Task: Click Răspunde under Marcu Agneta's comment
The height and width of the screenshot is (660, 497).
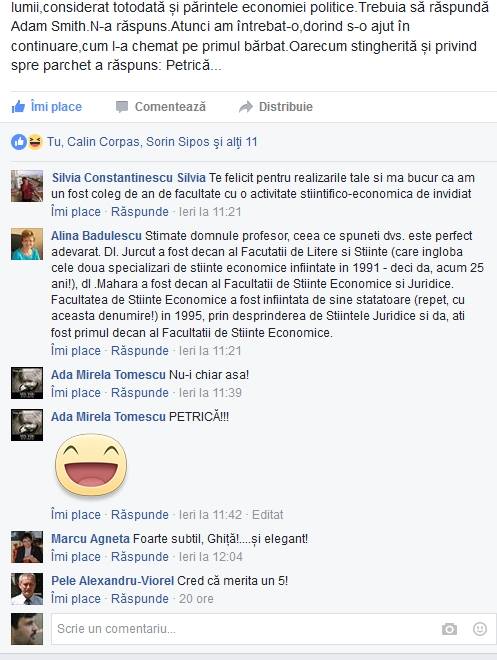Action: click(x=140, y=557)
